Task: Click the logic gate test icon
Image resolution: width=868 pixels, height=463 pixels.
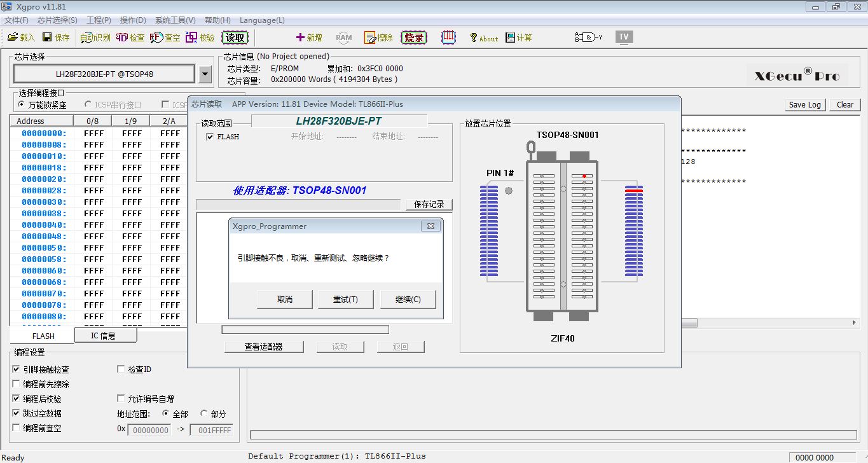Action: point(588,37)
